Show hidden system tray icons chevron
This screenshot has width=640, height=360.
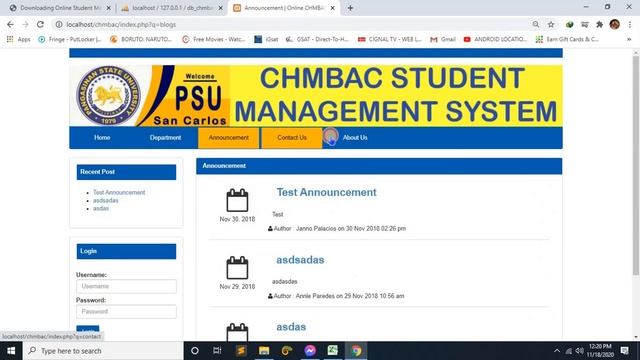(x=557, y=351)
